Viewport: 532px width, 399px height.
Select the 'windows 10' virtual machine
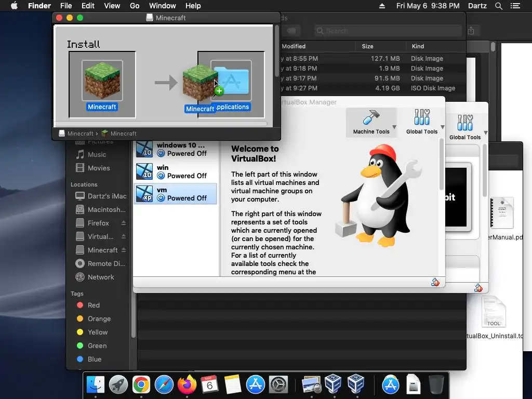tap(176, 149)
